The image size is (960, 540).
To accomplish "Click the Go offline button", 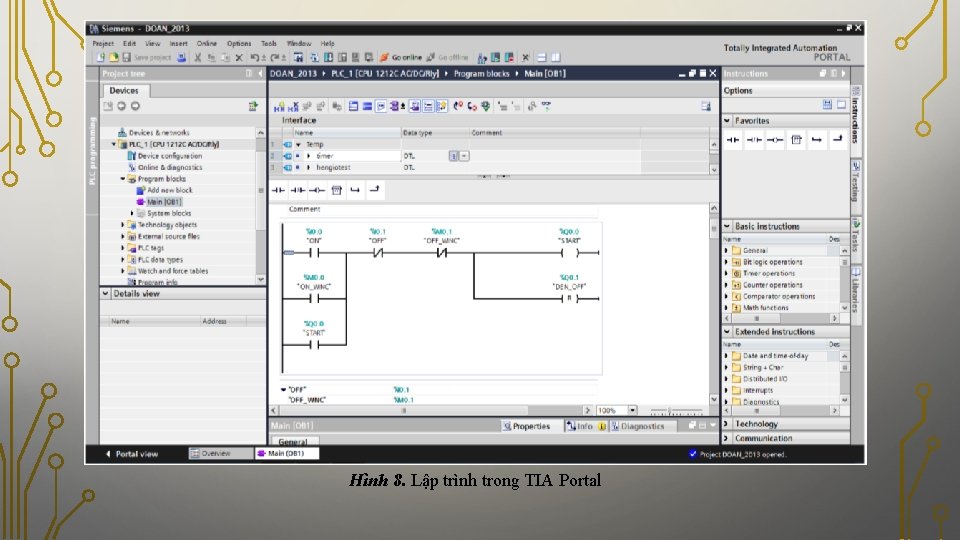I will click(448, 58).
